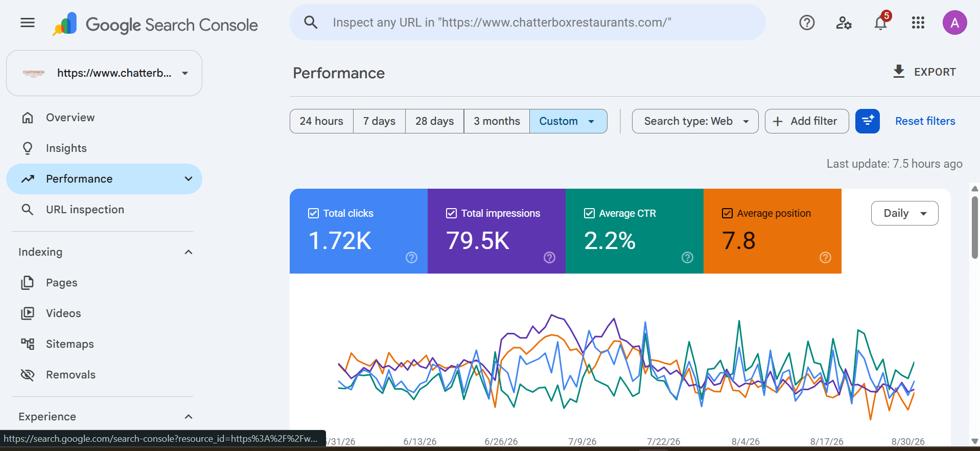Open the main hamburger menu
The image size is (980, 451).
pos(28,22)
